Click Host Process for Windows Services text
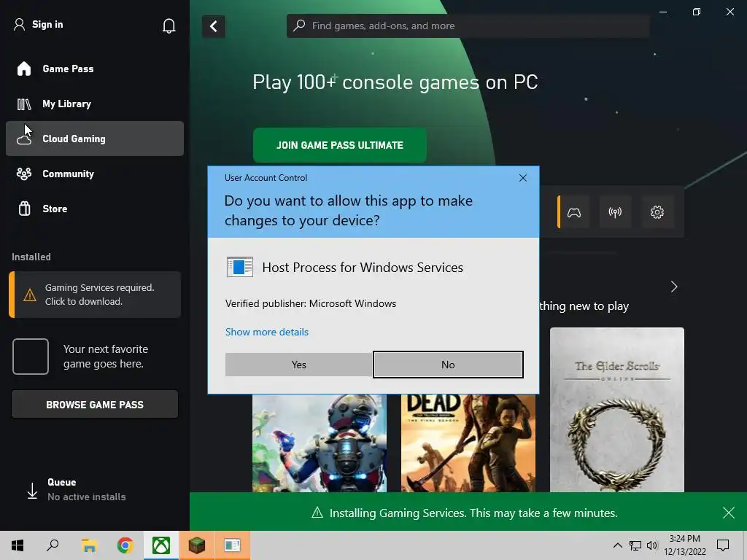The height and width of the screenshot is (560, 747). (x=363, y=267)
